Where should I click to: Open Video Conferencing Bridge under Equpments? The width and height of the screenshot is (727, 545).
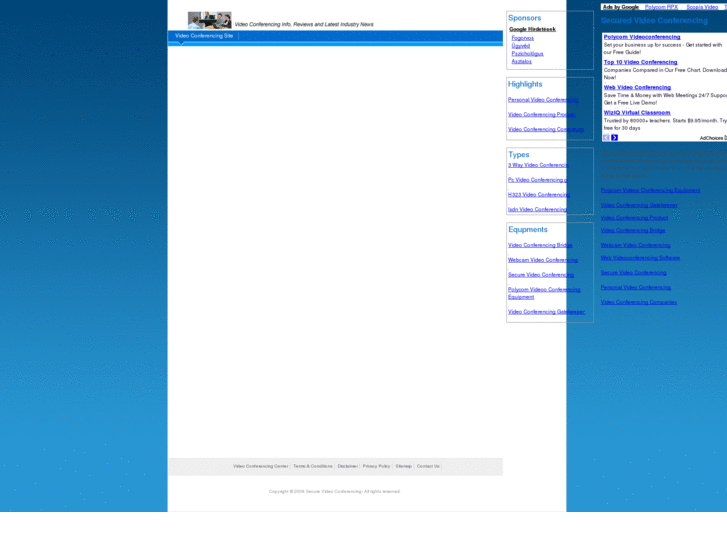[540, 245]
